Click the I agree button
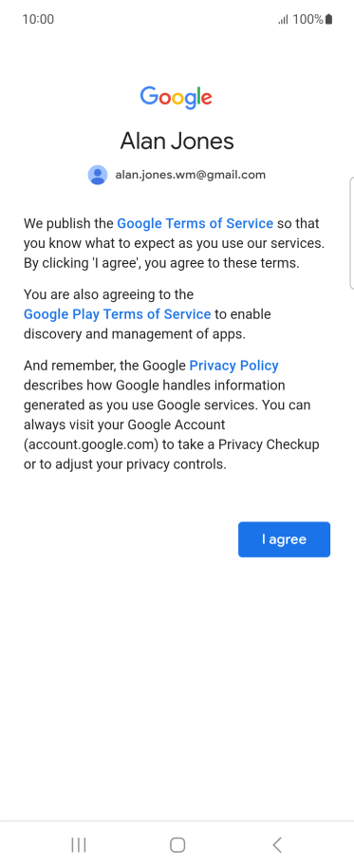 click(285, 539)
